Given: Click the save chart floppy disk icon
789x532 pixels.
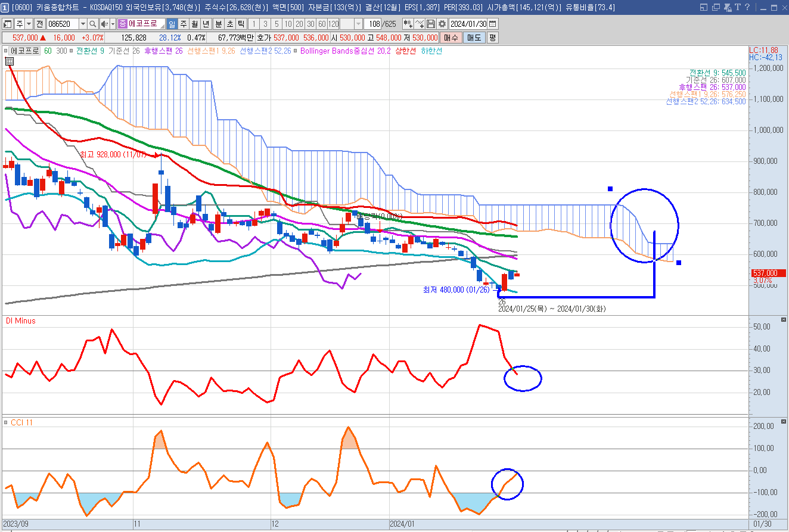Looking at the screenshot, I should tap(431, 24).
